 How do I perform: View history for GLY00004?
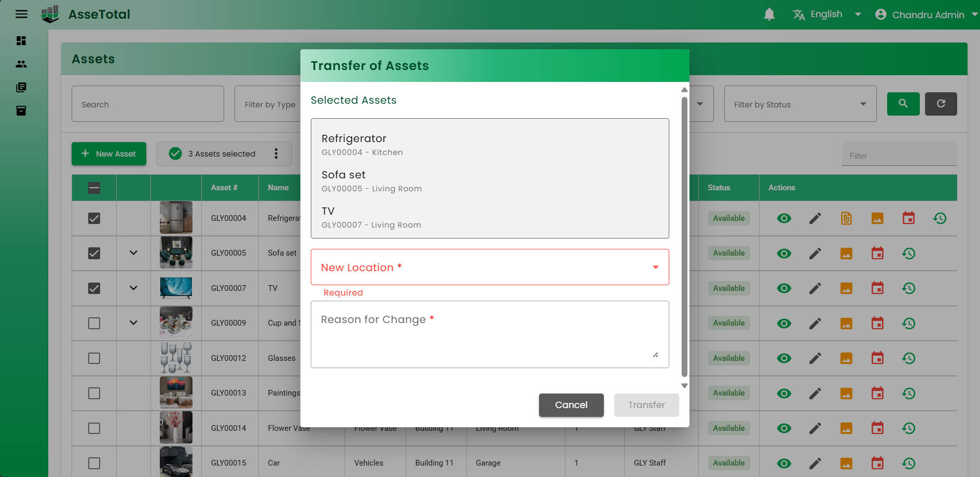(x=940, y=218)
